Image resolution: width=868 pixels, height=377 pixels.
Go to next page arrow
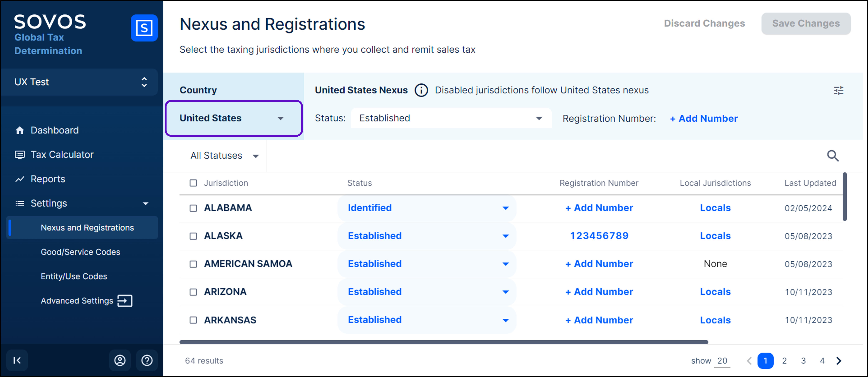coord(839,360)
